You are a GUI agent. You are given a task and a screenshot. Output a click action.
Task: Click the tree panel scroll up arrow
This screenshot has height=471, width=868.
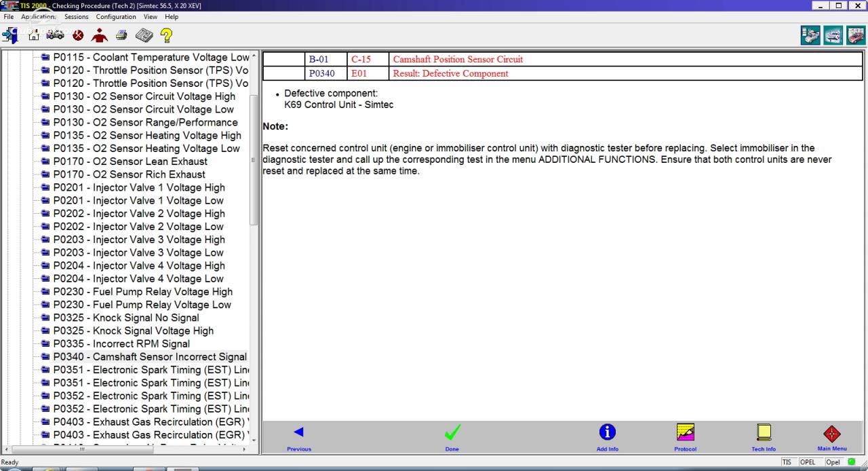coord(254,56)
